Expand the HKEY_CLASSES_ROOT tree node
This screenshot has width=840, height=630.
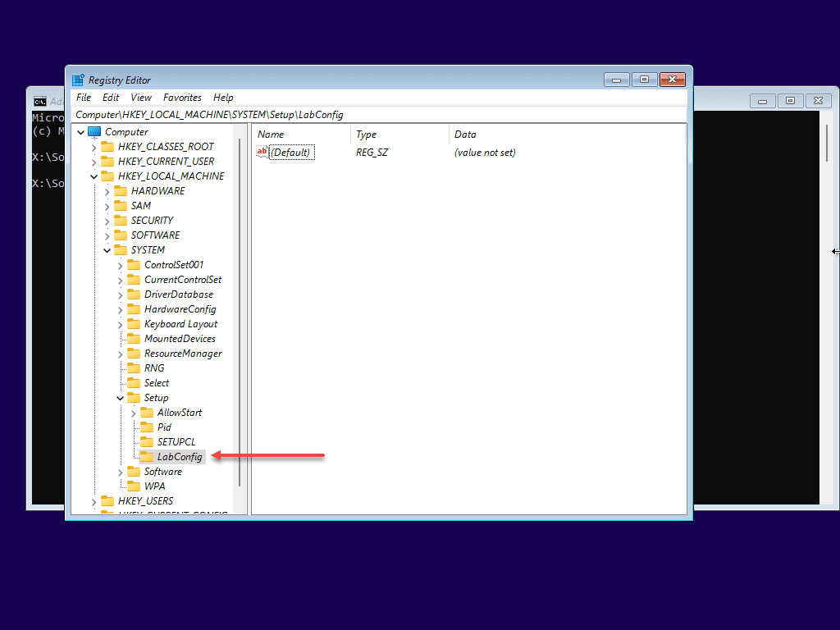coord(94,146)
